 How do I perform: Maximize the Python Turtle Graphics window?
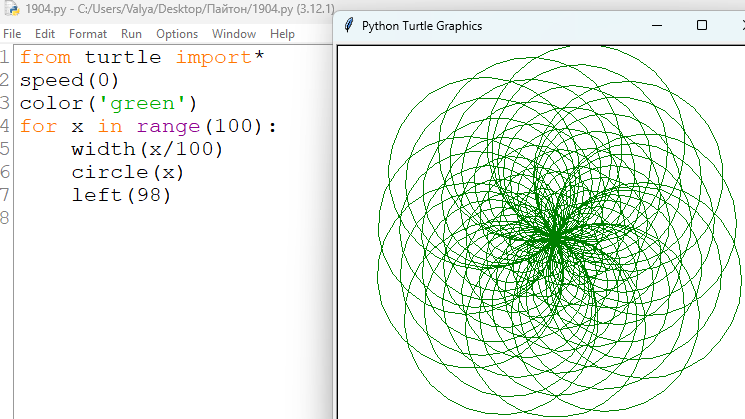point(702,26)
